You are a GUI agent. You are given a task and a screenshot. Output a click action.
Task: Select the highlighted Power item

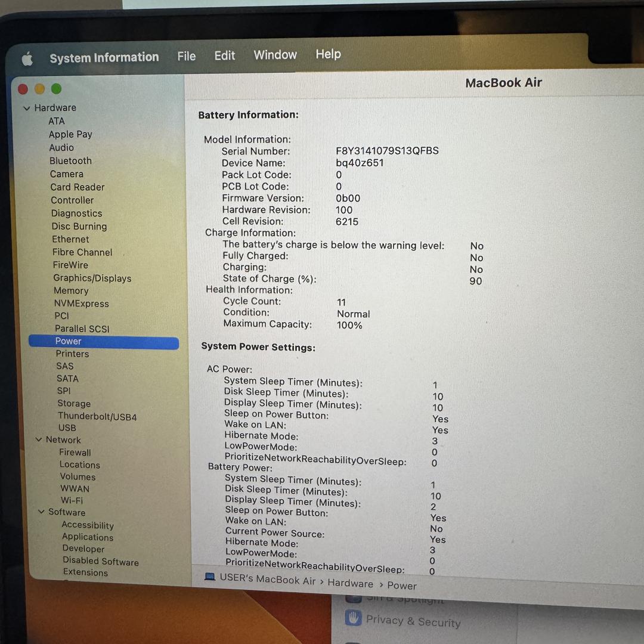pos(104,342)
